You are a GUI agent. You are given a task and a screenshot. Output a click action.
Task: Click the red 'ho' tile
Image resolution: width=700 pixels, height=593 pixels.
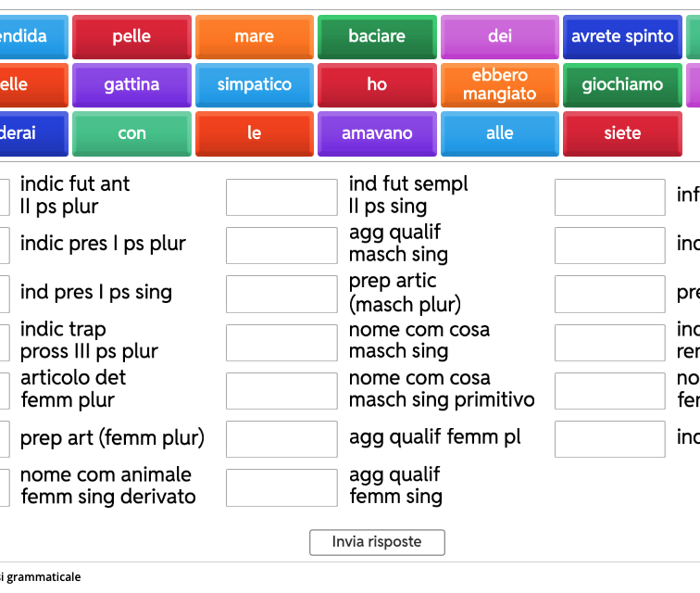(377, 85)
